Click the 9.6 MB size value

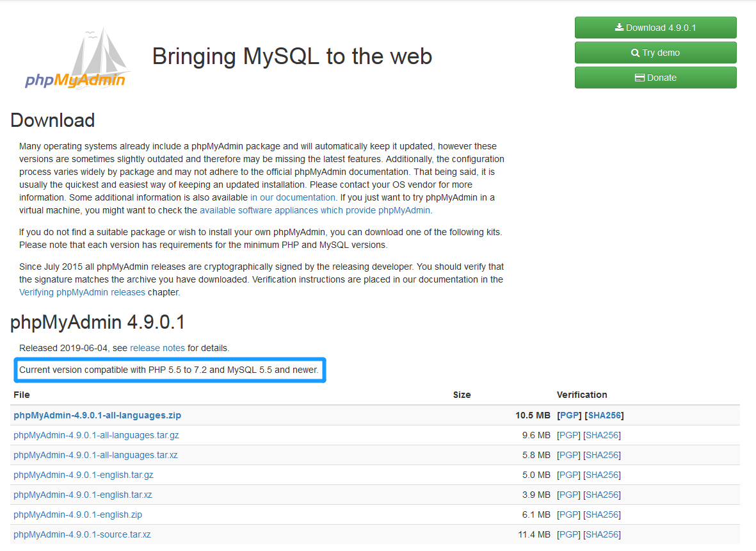point(536,435)
